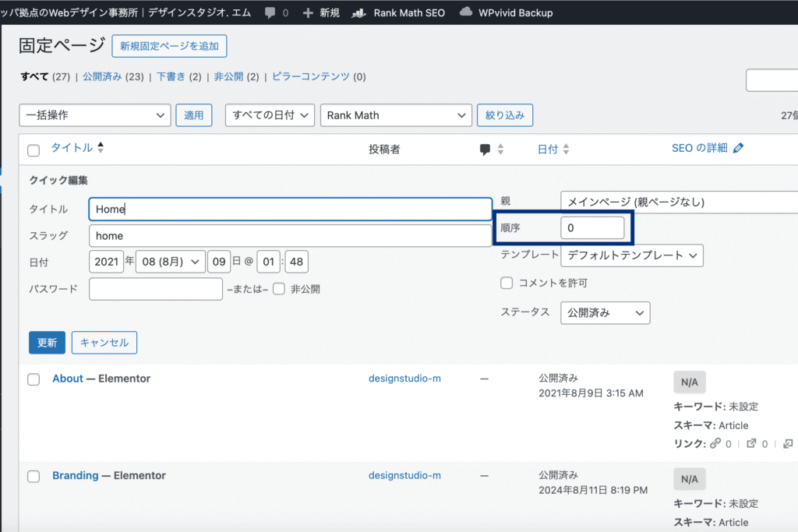This screenshot has width=798, height=532.
Task: Click sort arrows beside 日付 column
Action: pos(567,150)
